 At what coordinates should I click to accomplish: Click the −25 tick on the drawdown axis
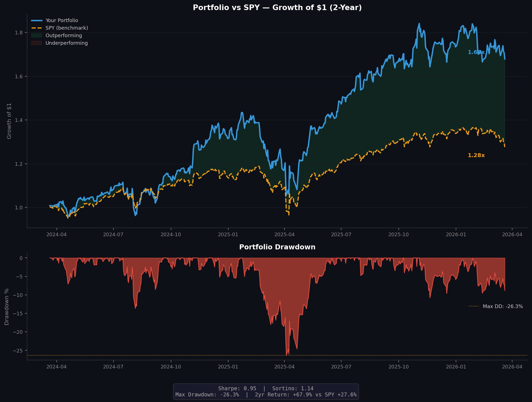pos(18,351)
